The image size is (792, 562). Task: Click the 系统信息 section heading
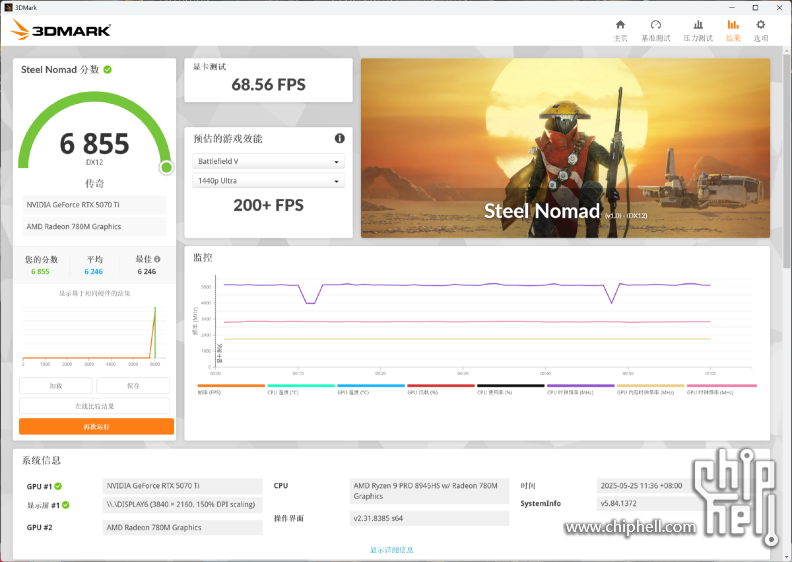click(41, 460)
